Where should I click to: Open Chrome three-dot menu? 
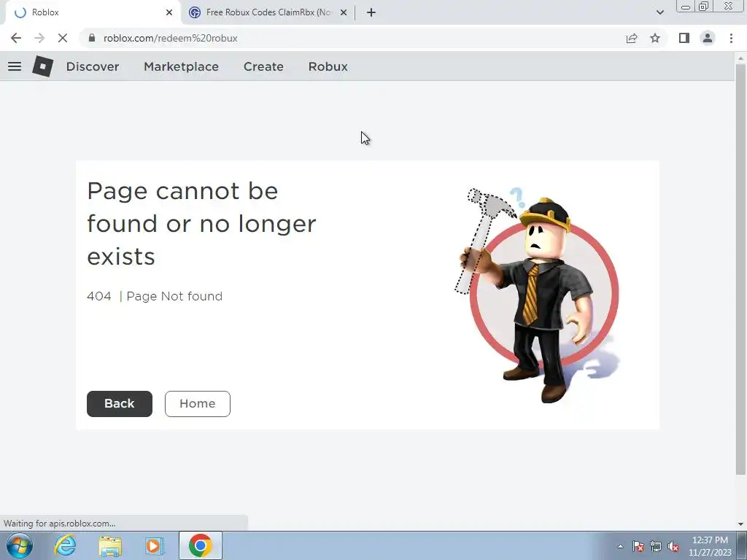click(731, 38)
